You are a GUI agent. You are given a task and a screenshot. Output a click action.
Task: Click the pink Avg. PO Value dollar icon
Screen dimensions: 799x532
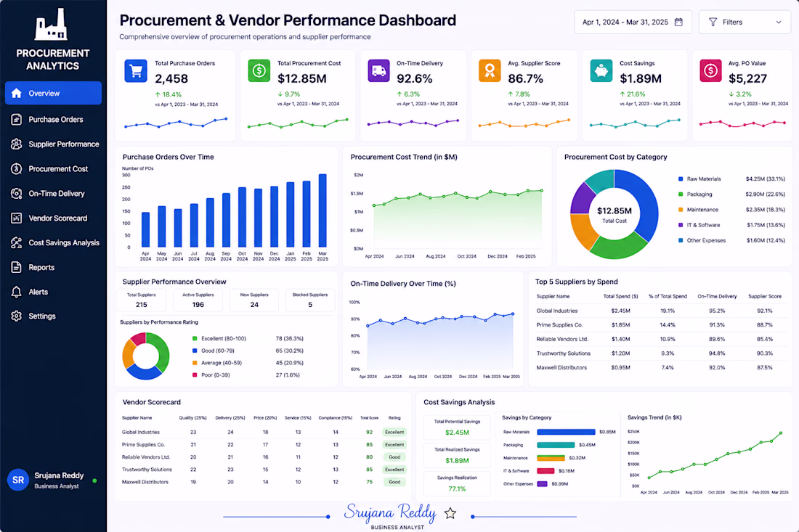[x=711, y=70]
